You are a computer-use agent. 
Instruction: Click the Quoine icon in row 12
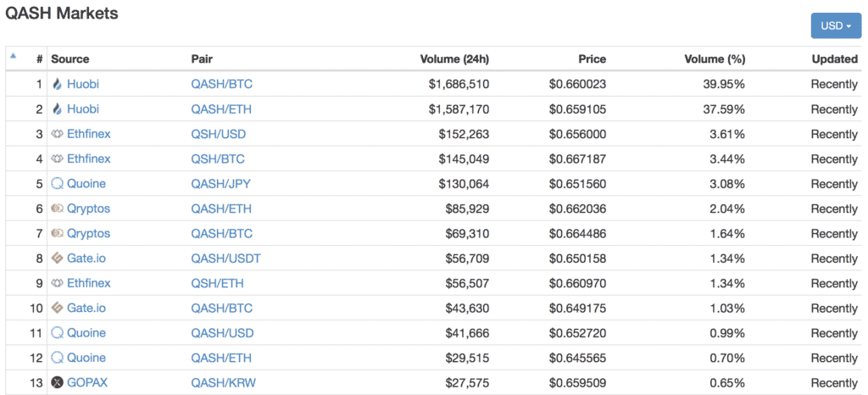point(57,358)
